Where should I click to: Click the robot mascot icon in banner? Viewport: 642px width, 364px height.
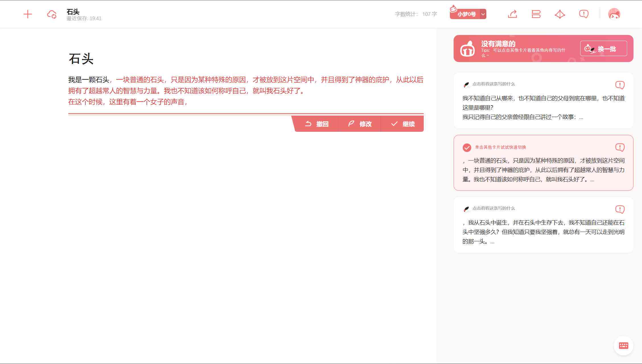(x=467, y=48)
